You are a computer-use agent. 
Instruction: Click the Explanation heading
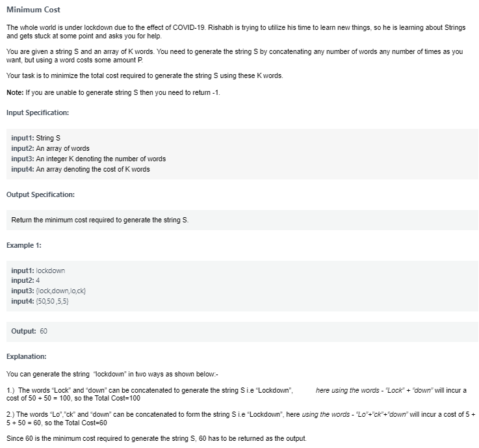click(26, 356)
